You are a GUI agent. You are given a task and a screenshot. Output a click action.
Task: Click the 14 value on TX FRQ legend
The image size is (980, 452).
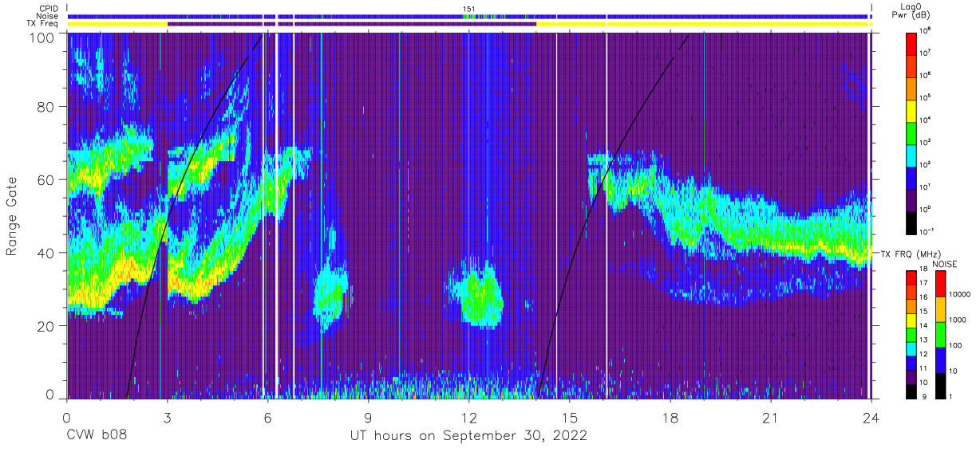tap(925, 325)
